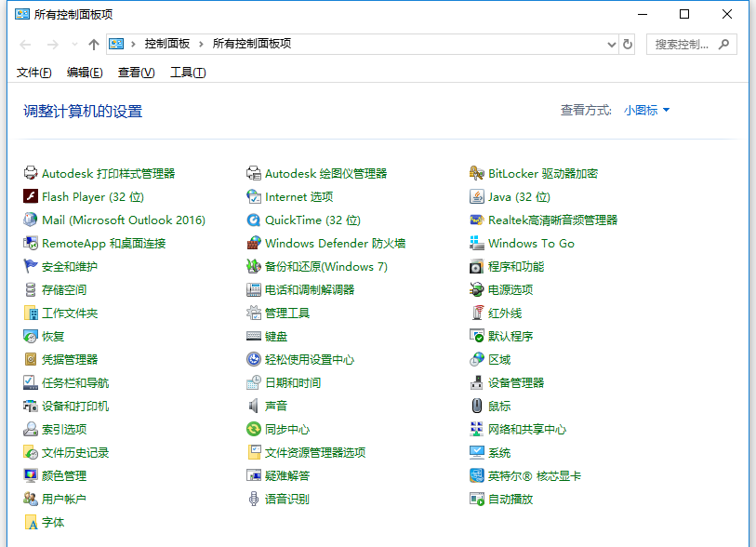Open the 安全和维护 flag icon
This screenshot has height=547, width=756.
point(31,266)
